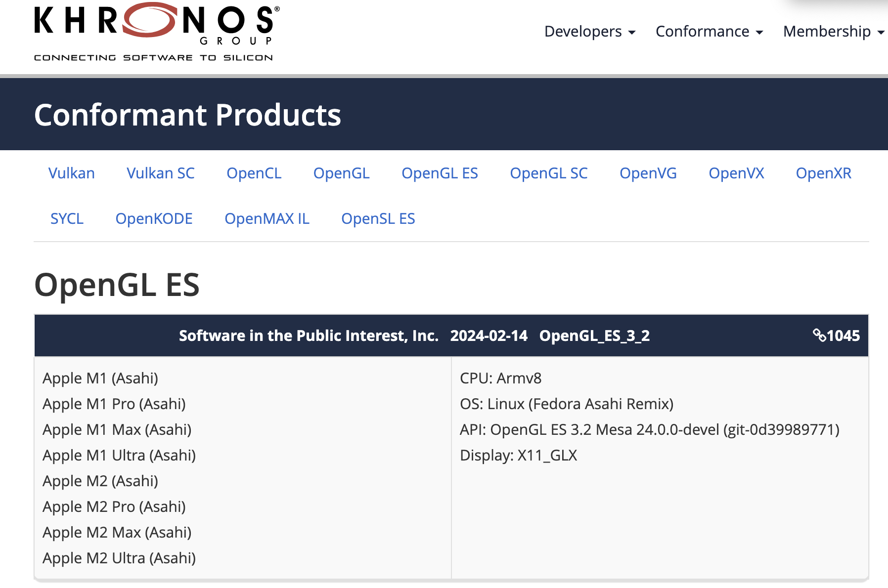Click the Apple M2 (Asahi) entry
The width and height of the screenshot is (888, 588).
tap(100, 481)
